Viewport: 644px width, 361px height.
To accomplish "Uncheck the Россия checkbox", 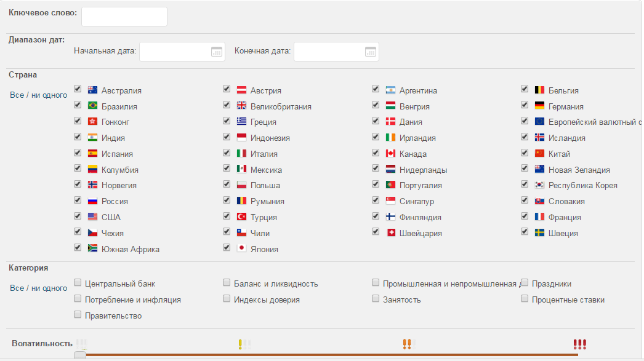I will coord(78,200).
